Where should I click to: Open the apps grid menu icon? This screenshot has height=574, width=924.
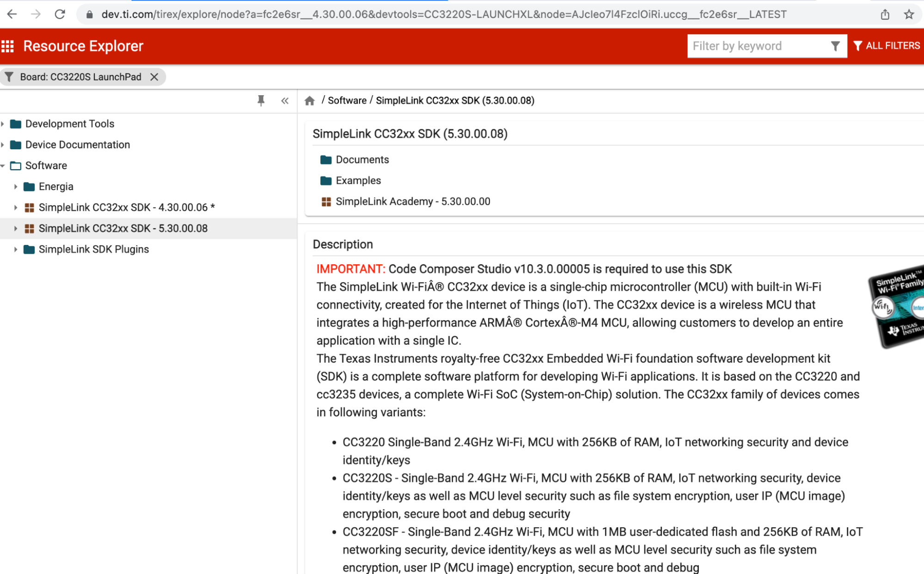coord(7,46)
